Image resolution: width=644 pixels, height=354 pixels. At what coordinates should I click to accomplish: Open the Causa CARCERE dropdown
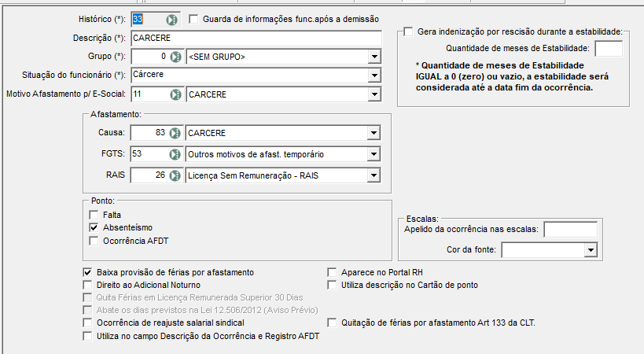coord(374,133)
